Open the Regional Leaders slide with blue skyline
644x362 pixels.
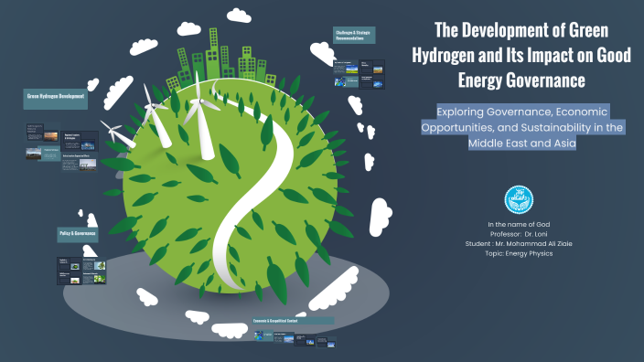point(80,141)
